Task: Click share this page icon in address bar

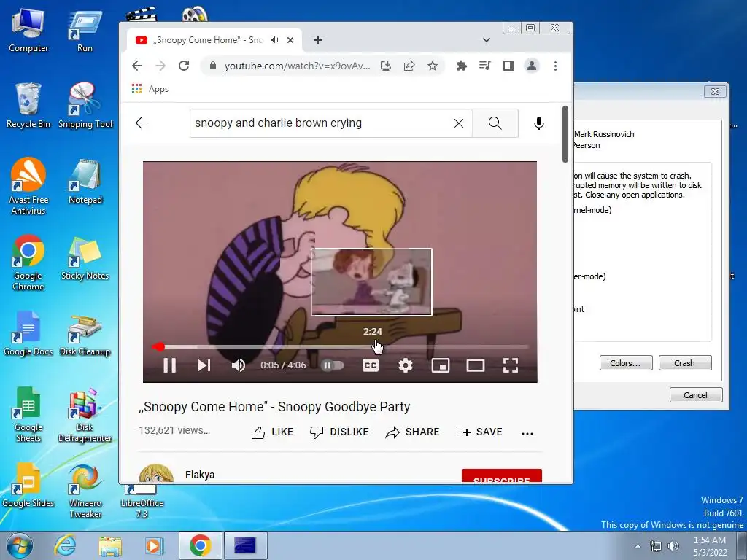Action: [x=409, y=66]
